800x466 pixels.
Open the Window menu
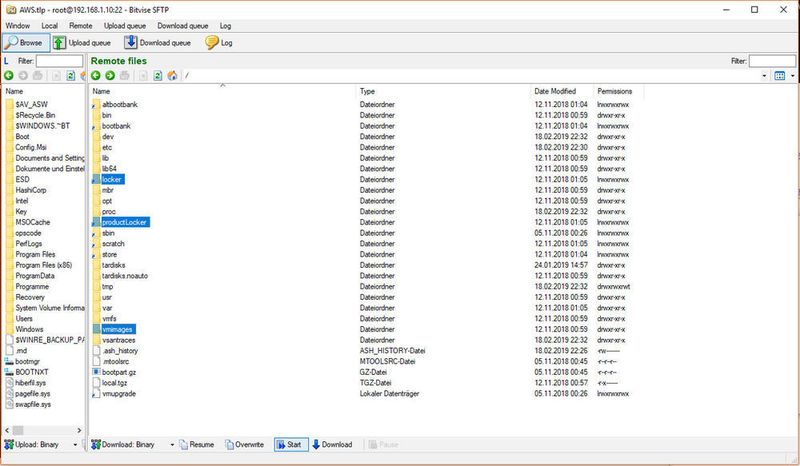pos(18,26)
